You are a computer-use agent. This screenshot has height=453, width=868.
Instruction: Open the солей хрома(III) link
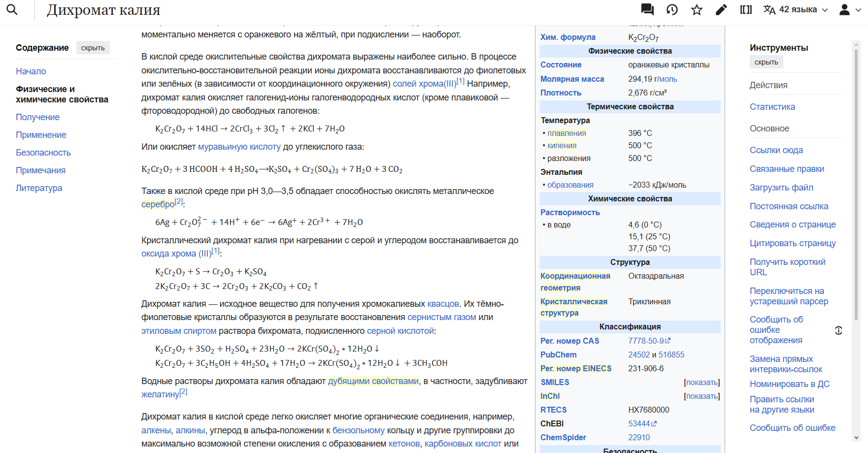point(424,84)
